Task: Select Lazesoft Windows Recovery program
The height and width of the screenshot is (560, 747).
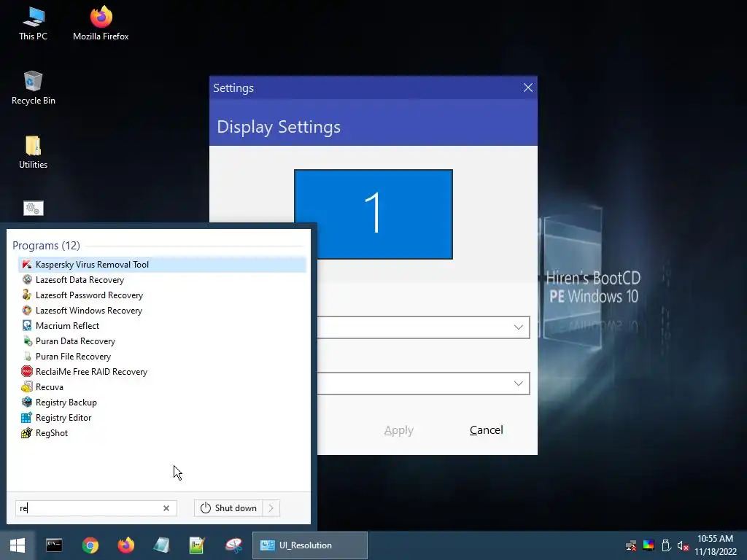Action: pos(161,311)
